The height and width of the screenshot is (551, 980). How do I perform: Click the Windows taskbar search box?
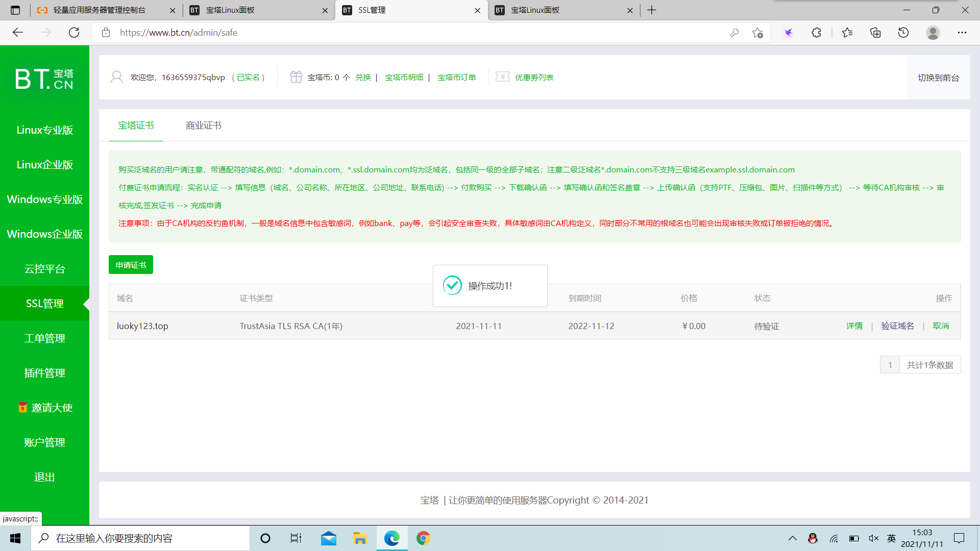(x=140, y=538)
